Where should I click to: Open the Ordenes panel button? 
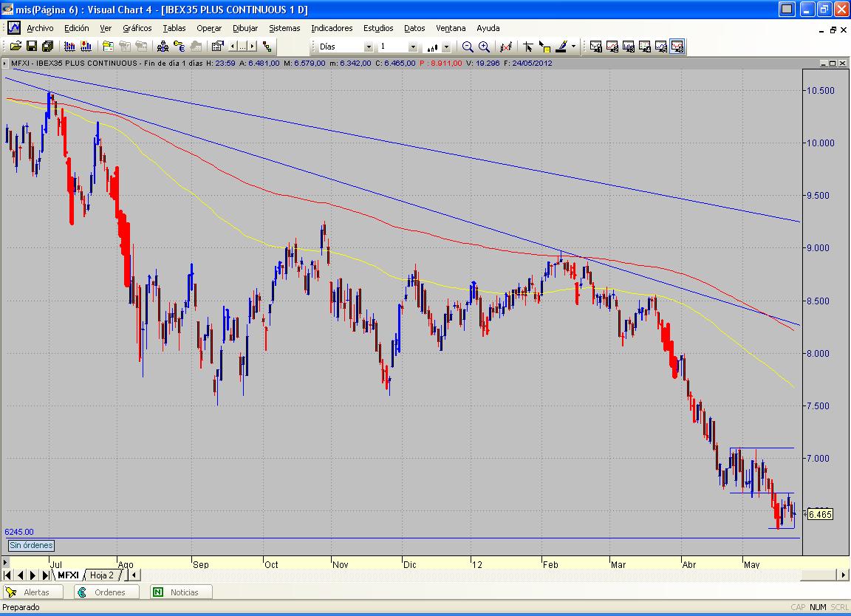pyautogui.click(x=106, y=592)
